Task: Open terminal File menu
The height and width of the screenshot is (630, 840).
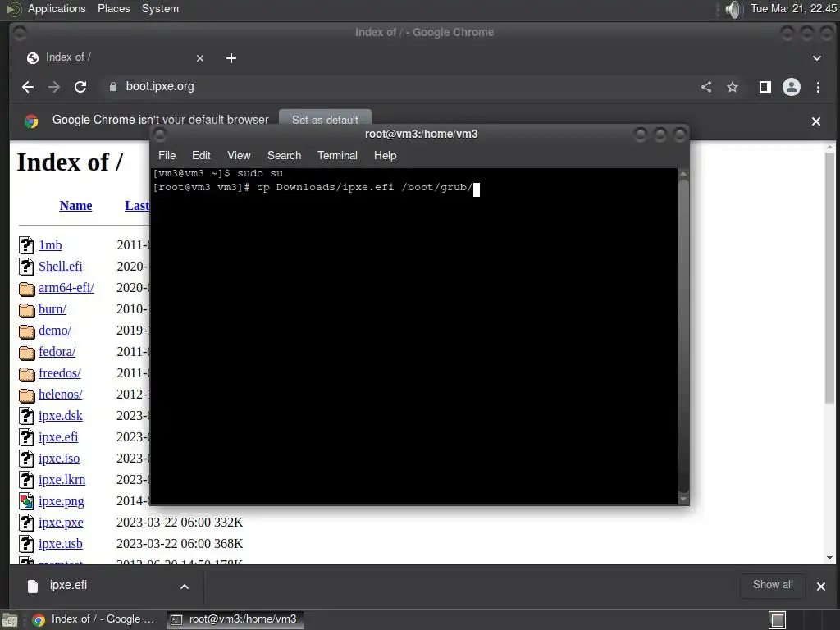Action: [167, 155]
